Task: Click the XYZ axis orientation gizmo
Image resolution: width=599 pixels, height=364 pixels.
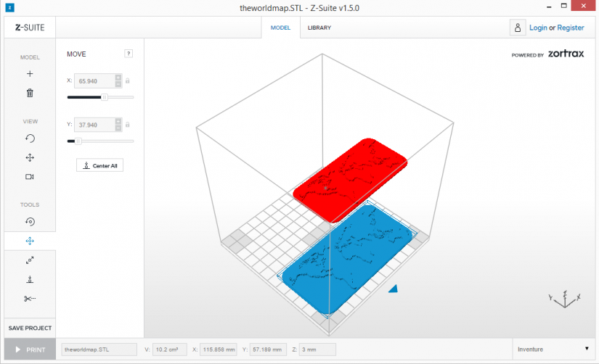Action: pos(565,299)
